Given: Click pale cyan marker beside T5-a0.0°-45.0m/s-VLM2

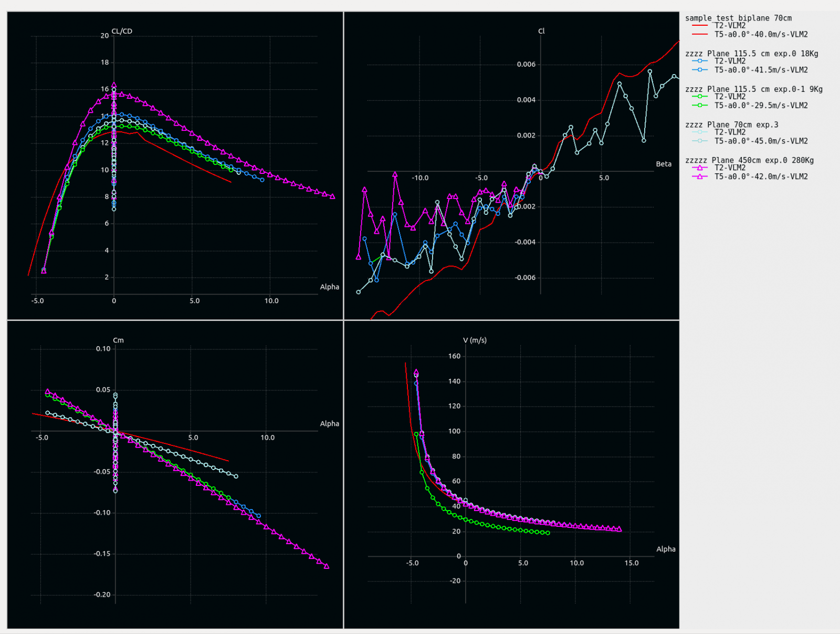Looking at the screenshot, I should click(x=699, y=141).
